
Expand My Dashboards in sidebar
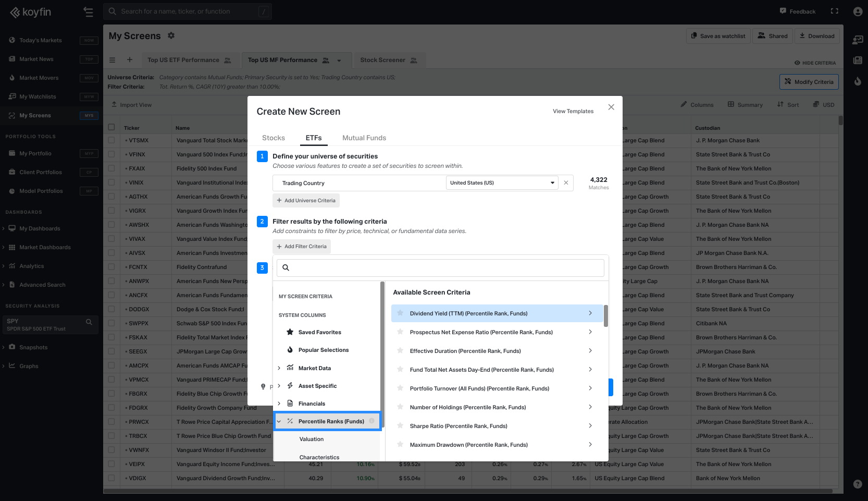(4, 228)
